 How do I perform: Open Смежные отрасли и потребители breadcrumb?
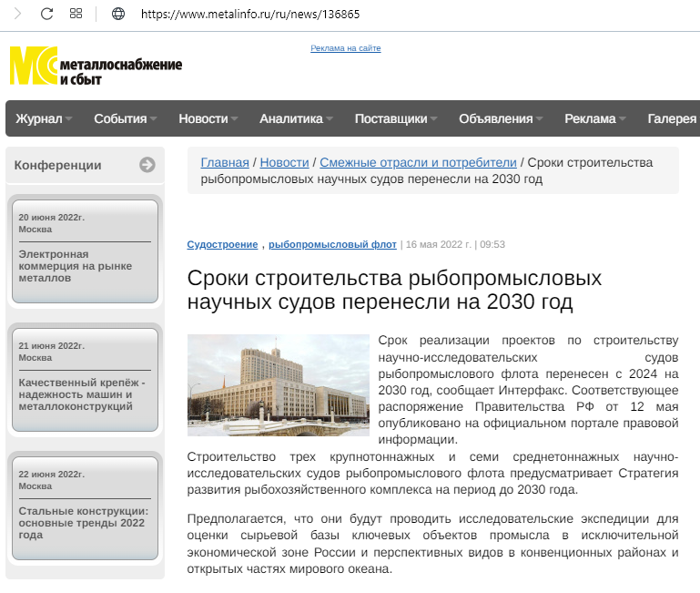click(x=418, y=162)
